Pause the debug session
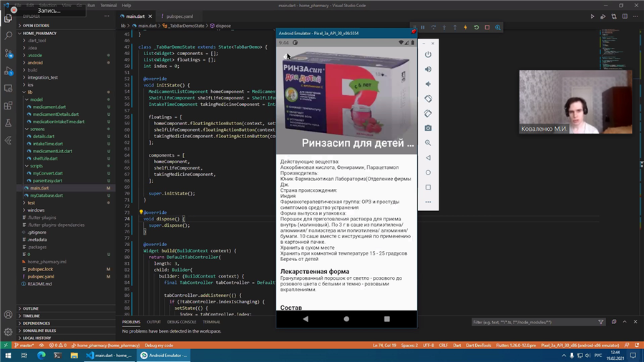Screen dimensions: 644x362 coord(423,27)
